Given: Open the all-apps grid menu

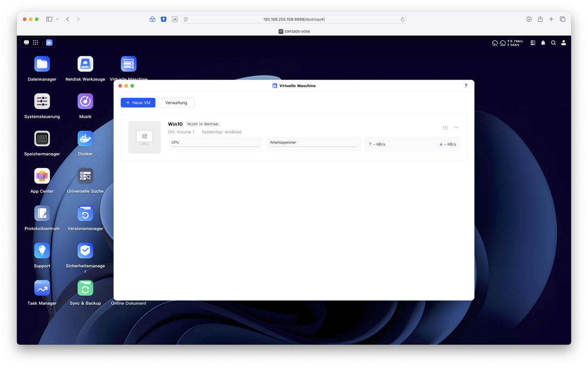Looking at the screenshot, I should pos(35,43).
